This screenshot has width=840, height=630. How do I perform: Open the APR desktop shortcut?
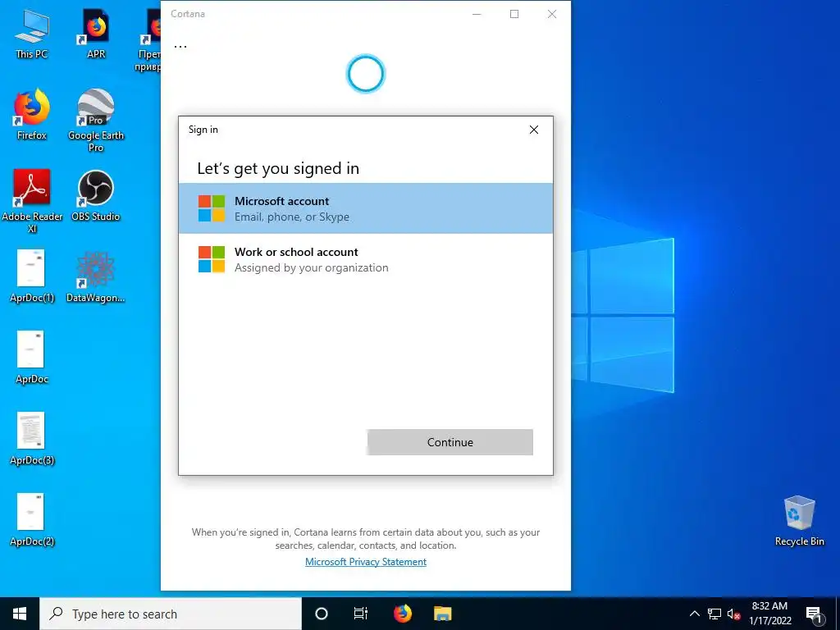click(x=96, y=34)
